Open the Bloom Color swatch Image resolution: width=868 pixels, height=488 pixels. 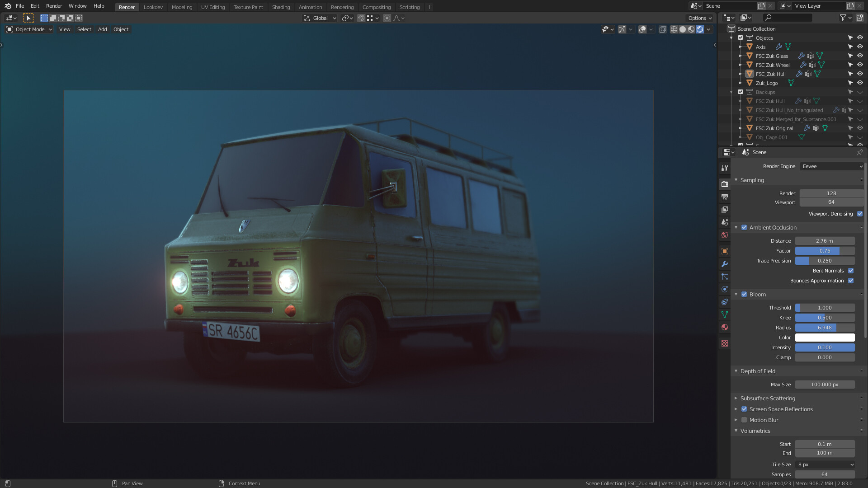point(825,338)
